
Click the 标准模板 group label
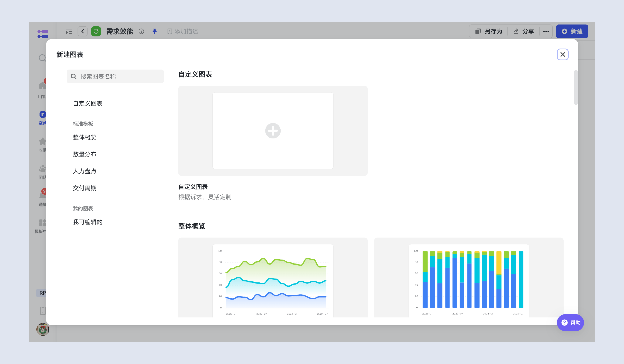(x=83, y=124)
